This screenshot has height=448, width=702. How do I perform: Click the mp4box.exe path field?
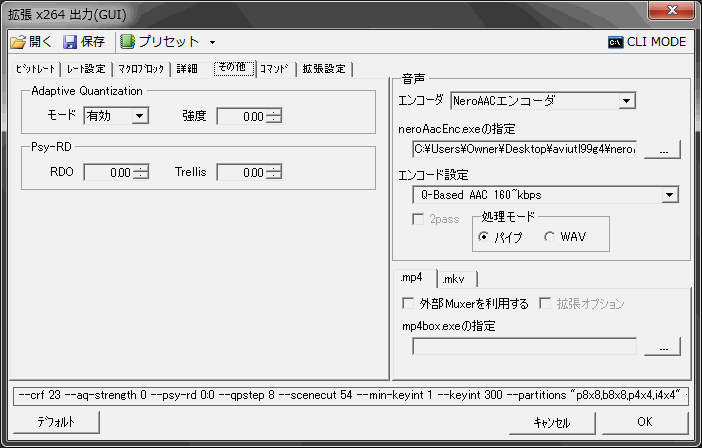(524, 346)
